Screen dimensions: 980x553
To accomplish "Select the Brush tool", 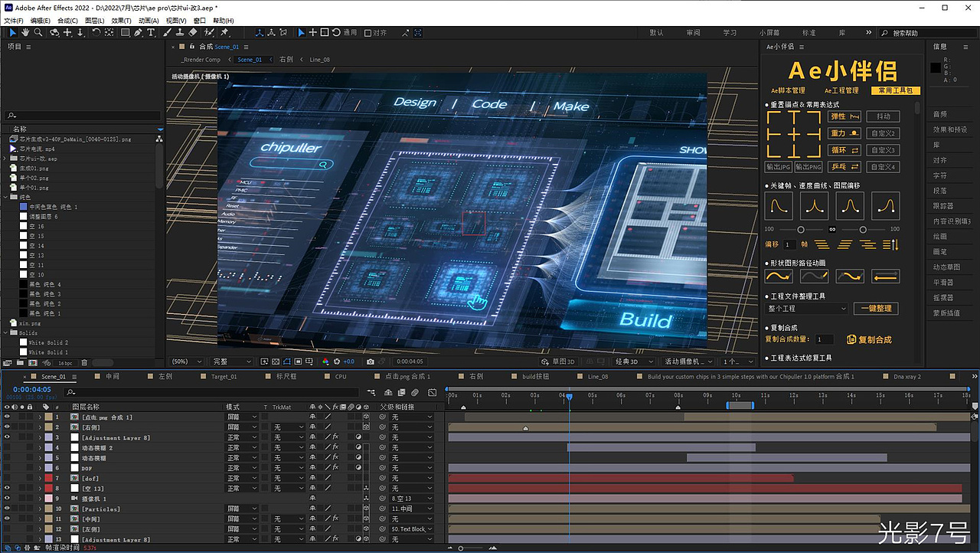I will pos(166,33).
